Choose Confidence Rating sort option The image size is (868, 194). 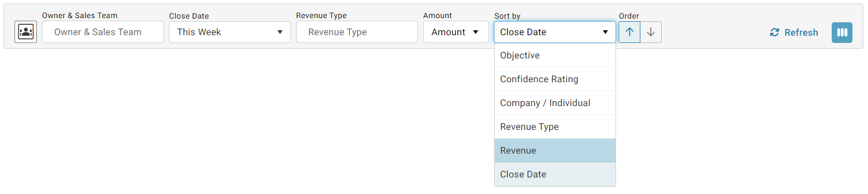click(555, 79)
